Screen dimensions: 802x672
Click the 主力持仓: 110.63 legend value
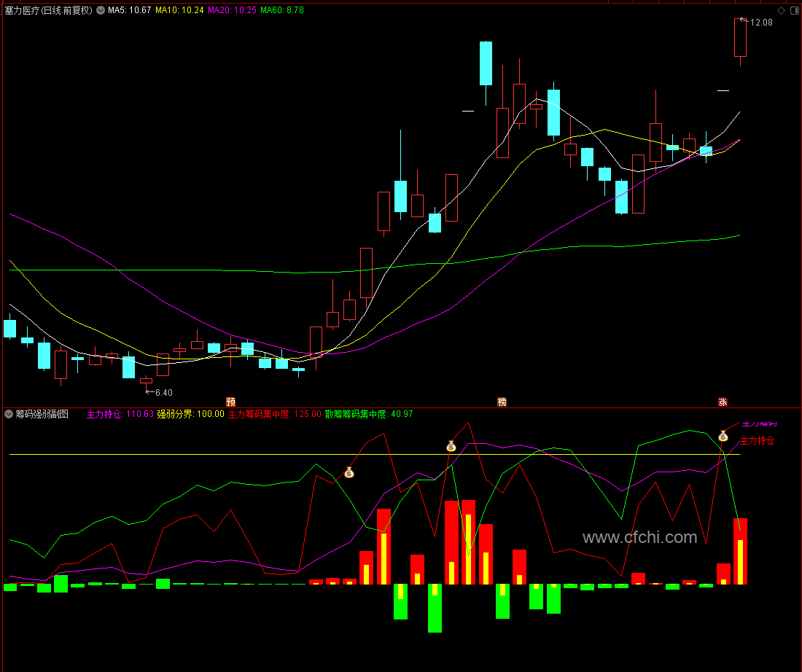click(120, 414)
